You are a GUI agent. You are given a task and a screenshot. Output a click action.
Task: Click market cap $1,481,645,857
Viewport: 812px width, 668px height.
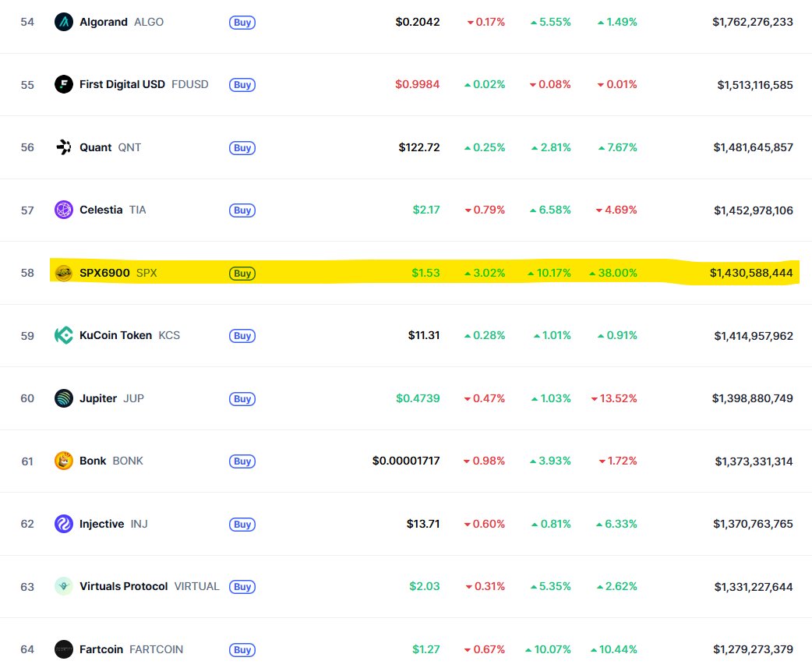753,147
